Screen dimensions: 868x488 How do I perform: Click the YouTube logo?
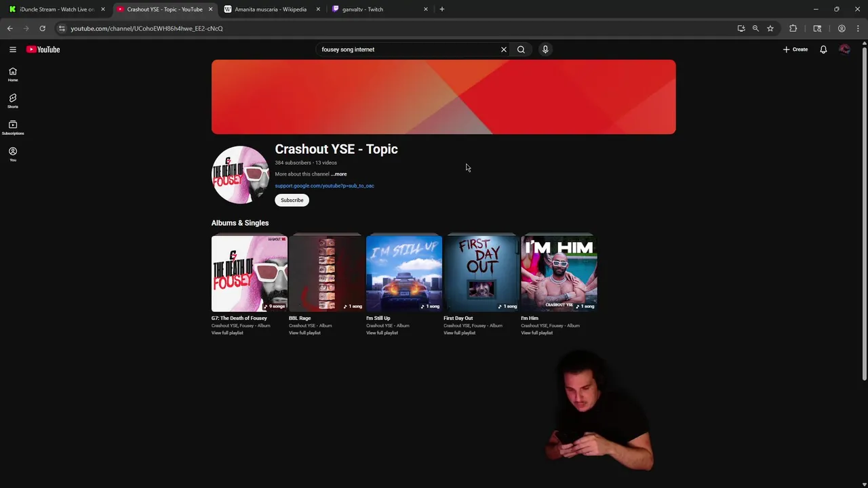click(x=43, y=49)
